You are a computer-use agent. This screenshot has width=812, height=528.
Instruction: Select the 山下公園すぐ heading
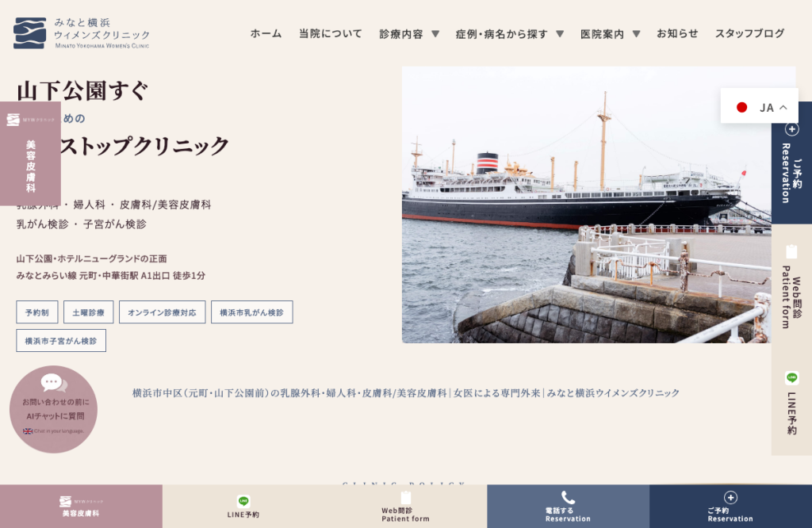pyautogui.click(x=82, y=91)
